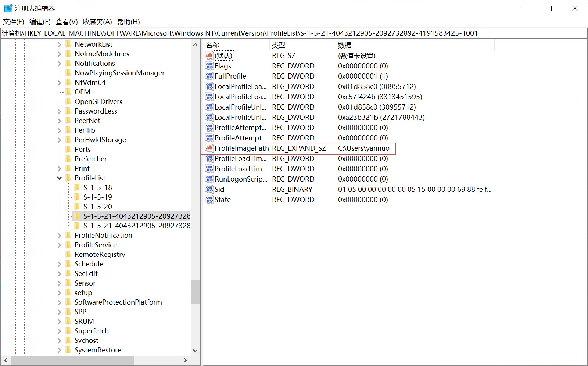Click the folder icon of SecEdit key
The image size is (588, 366).
click(68, 273)
